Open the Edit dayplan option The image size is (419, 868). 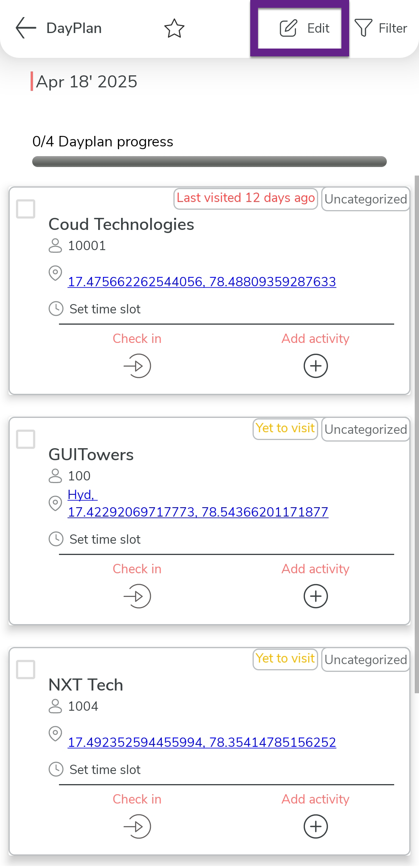[304, 28]
